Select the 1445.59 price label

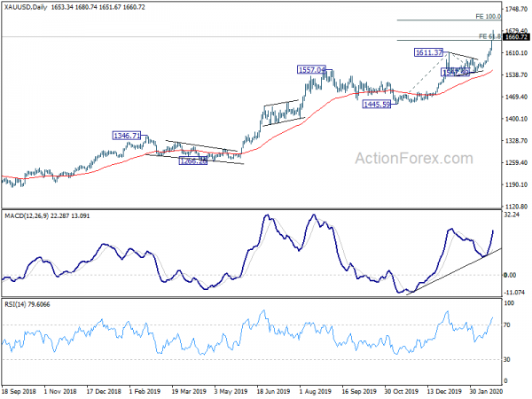tap(377, 104)
